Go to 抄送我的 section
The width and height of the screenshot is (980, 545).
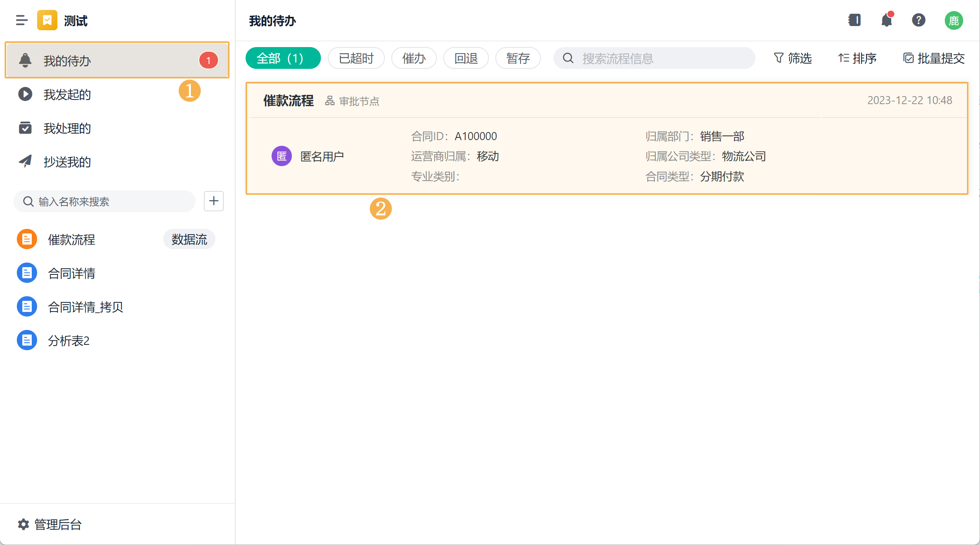pos(67,162)
